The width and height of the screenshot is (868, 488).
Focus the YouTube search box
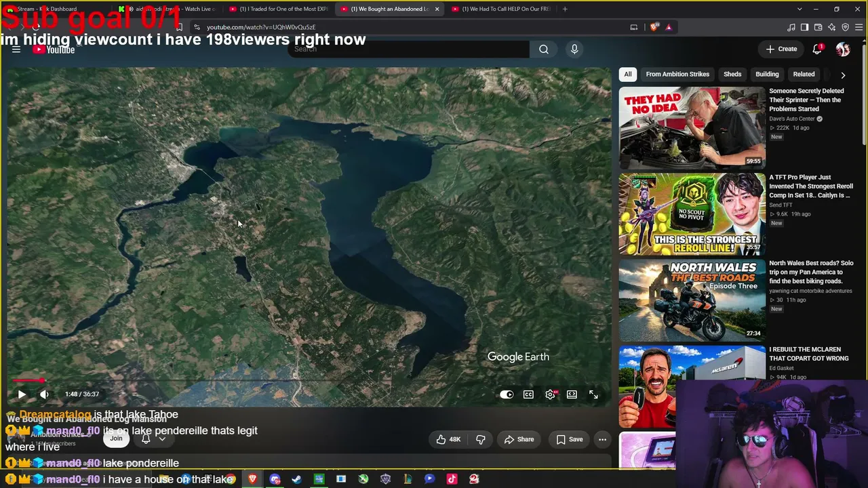click(x=409, y=49)
